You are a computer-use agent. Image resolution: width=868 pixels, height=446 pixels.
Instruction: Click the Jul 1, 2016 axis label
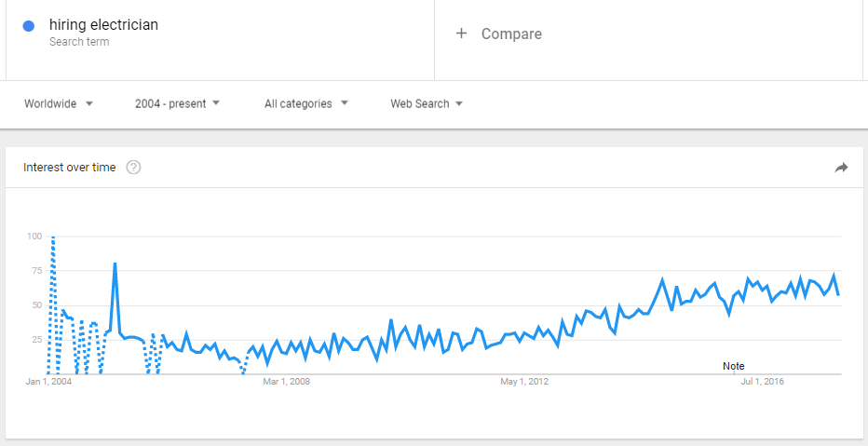click(x=762, y=382)
